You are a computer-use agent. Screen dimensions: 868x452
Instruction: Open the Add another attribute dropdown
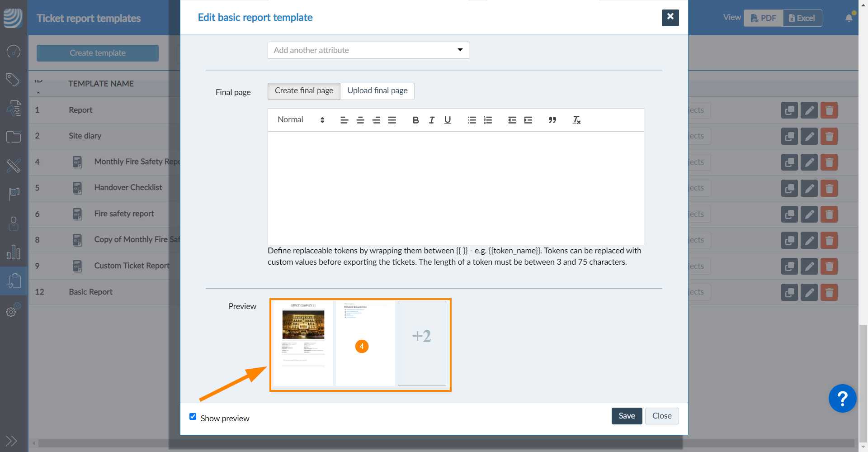click(368, 50)
